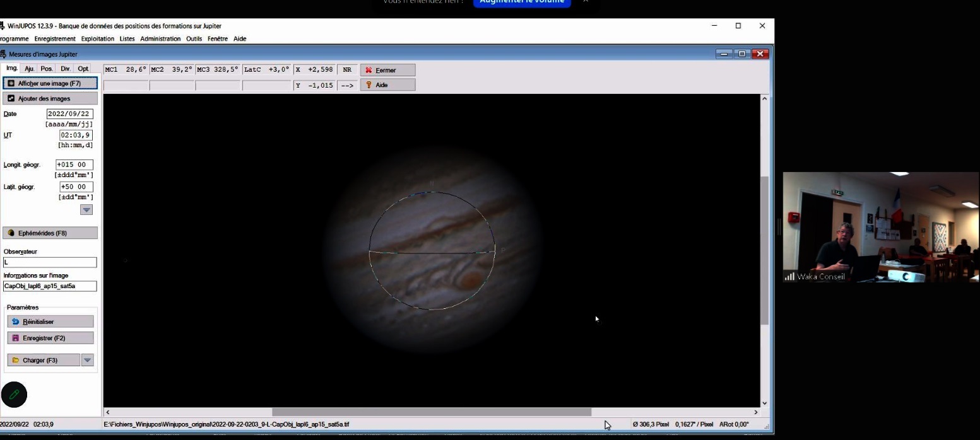Viewport: 980px width, 440px height.
Task: Click the LatC +3,0° readout
Action: [x=267, y=69]
